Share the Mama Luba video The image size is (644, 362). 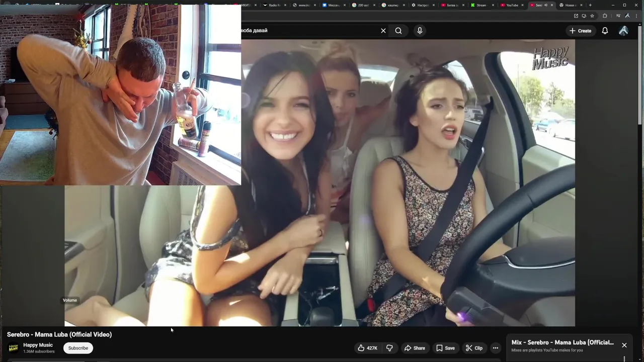(x=415, y=348)
